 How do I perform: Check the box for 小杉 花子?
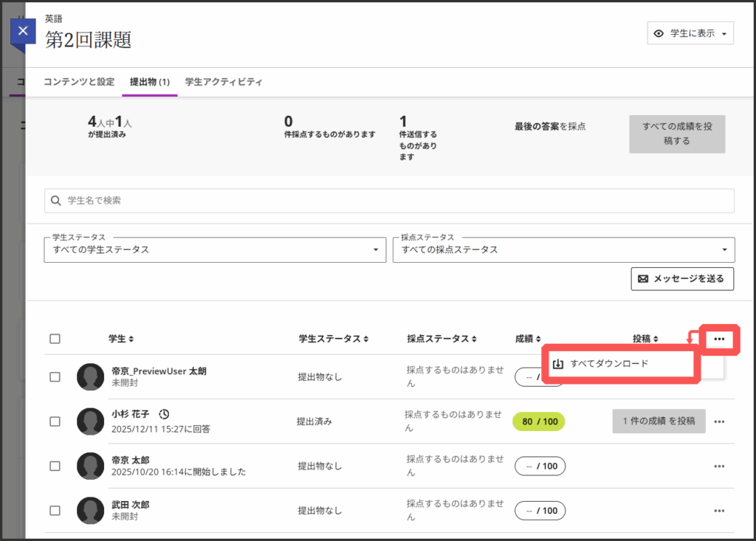tap(55, 421)
